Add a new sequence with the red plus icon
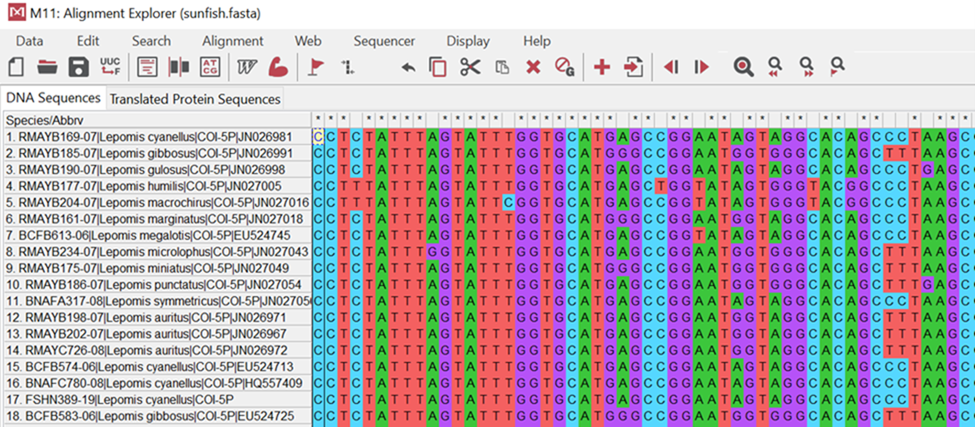Screen dimensions: 975x427 601,67
